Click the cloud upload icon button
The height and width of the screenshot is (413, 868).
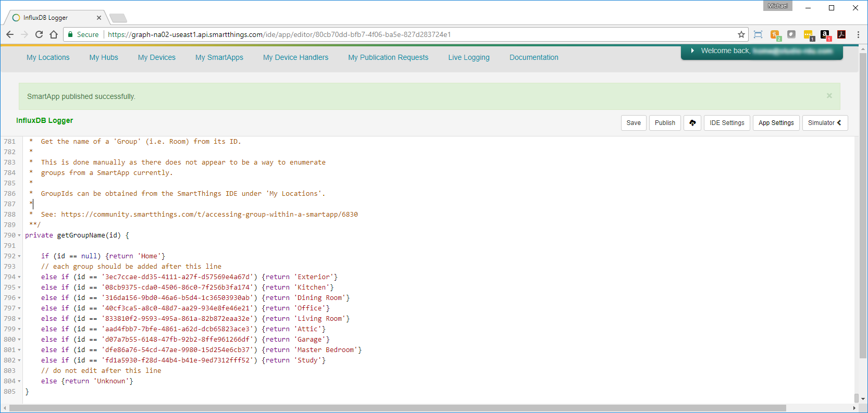coord(692,123)
